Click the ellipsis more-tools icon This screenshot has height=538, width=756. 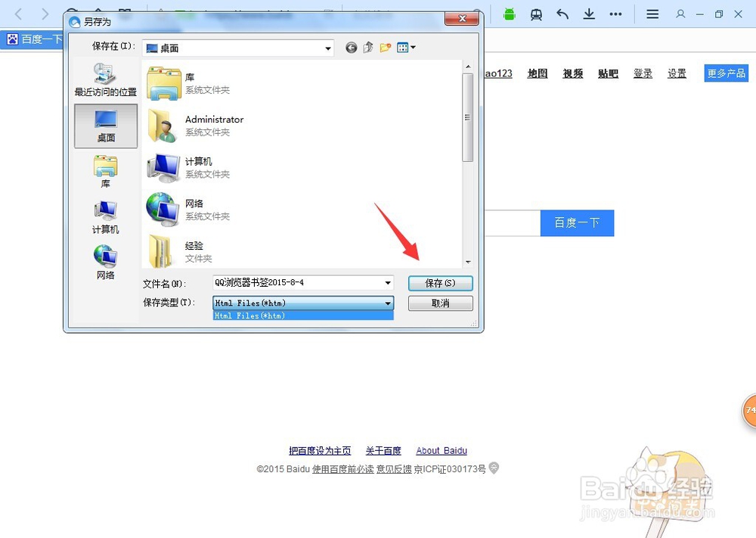[x=615, y=14]
